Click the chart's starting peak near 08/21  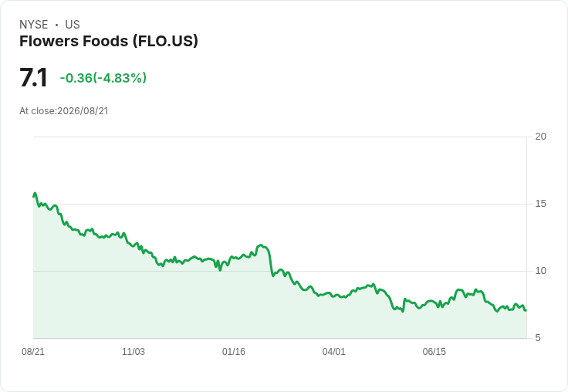[35, 194]
